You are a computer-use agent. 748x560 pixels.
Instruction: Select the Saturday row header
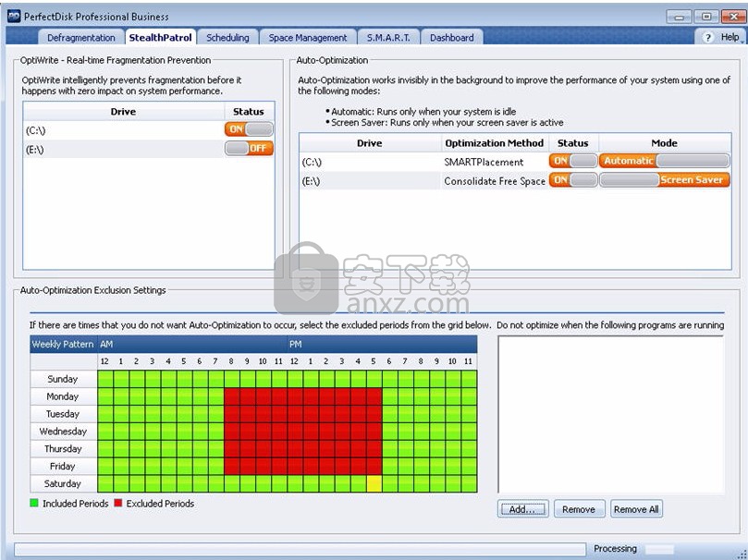point(64,483)
